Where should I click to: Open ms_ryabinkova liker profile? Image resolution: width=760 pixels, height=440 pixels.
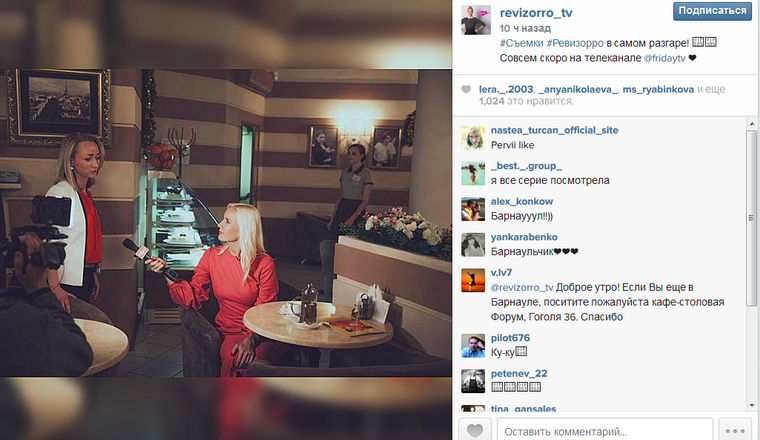(x=658, y=89)
